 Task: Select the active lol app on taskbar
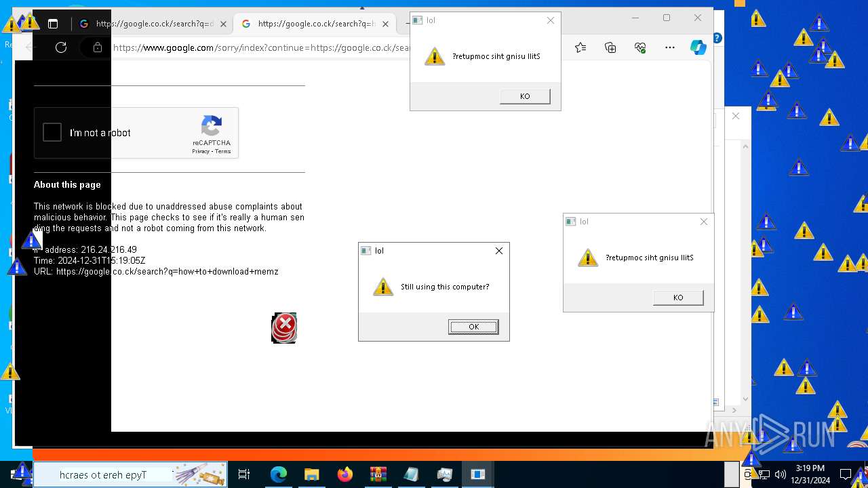478,474
